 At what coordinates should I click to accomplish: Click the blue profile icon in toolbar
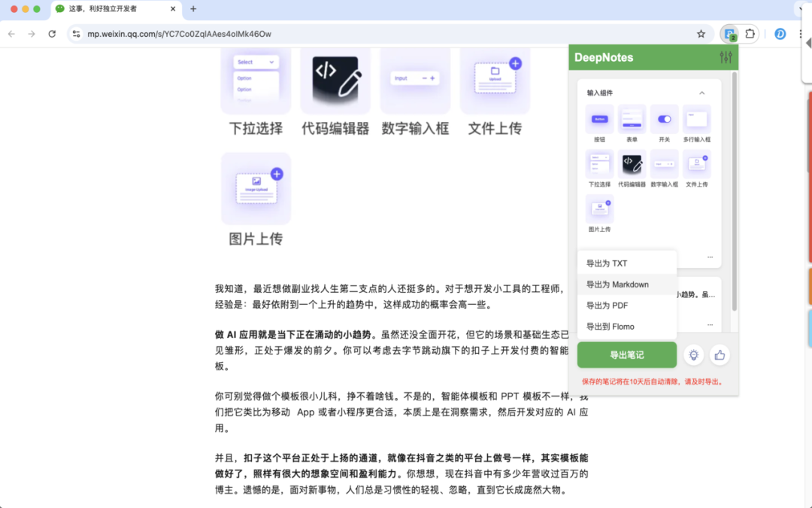[780, 34]
